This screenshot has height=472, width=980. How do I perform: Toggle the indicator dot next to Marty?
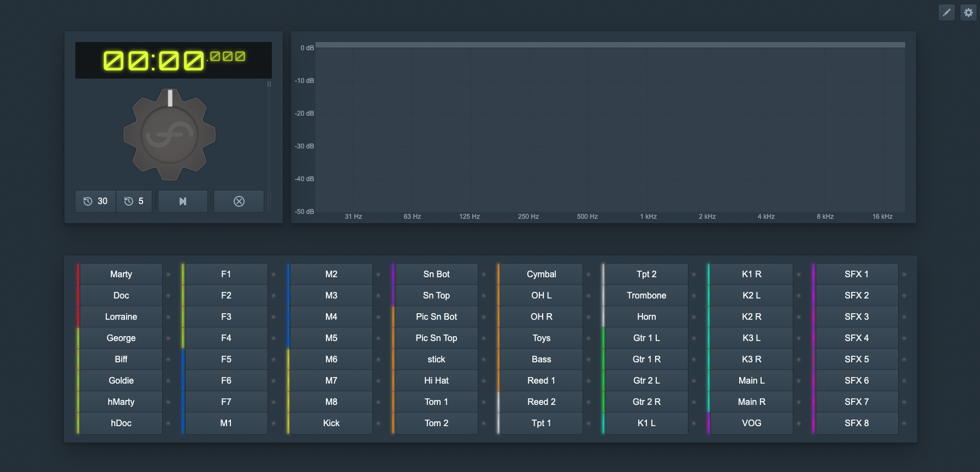(x=168, y=274)
